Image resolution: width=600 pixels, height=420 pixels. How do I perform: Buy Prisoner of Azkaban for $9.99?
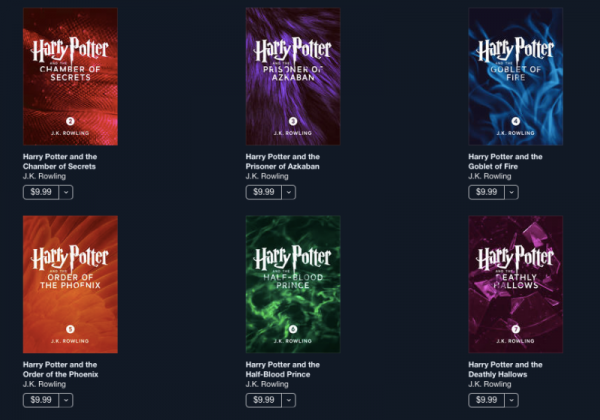point(264,192)
